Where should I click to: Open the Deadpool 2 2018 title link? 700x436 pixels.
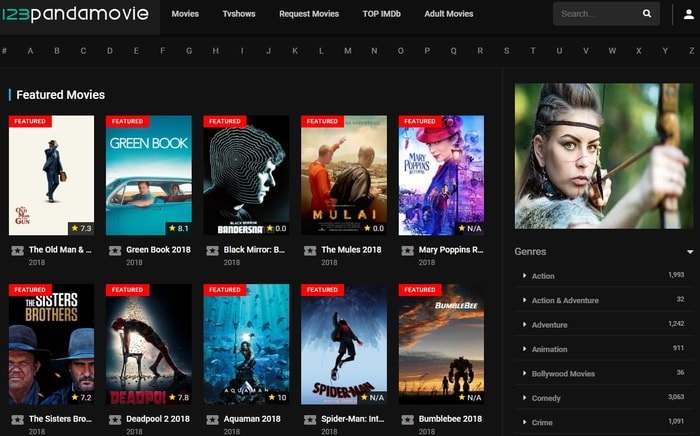click(158, 419)
